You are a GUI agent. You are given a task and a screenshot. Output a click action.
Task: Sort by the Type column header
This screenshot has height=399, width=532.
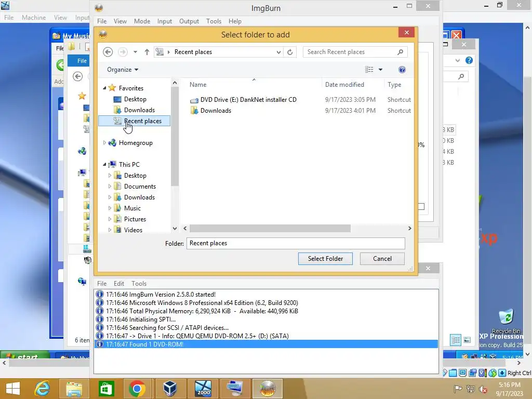pos(394,85)
